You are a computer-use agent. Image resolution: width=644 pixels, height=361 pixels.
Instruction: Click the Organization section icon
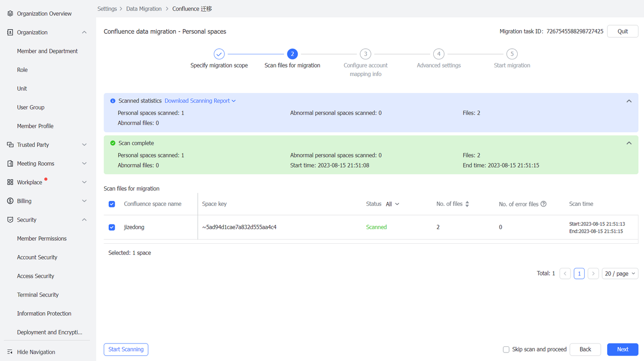click(10, 32)
